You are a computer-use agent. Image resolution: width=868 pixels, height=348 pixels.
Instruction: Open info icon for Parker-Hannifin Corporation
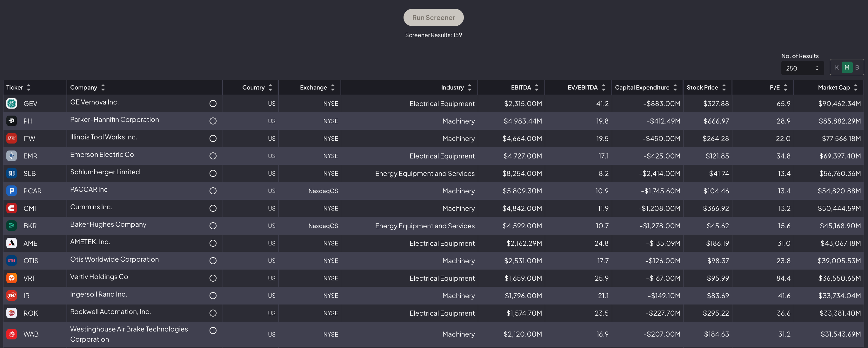pyautogui.click(x=213, y=121)
